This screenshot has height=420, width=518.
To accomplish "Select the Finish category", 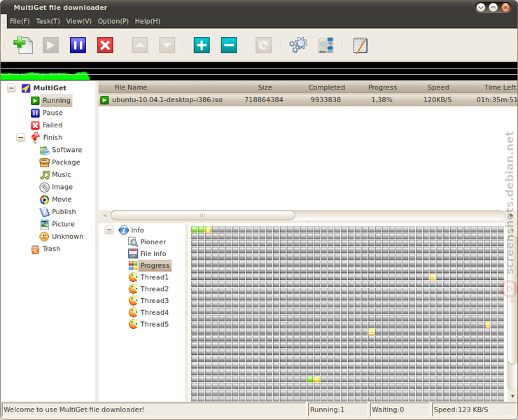I will [x=52, y=137].
